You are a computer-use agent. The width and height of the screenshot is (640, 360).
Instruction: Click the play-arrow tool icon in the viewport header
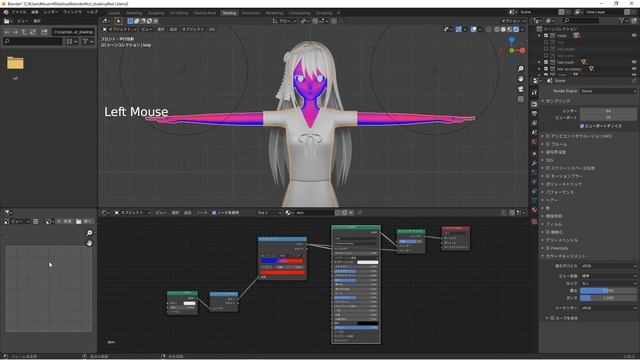coord(118,21)
